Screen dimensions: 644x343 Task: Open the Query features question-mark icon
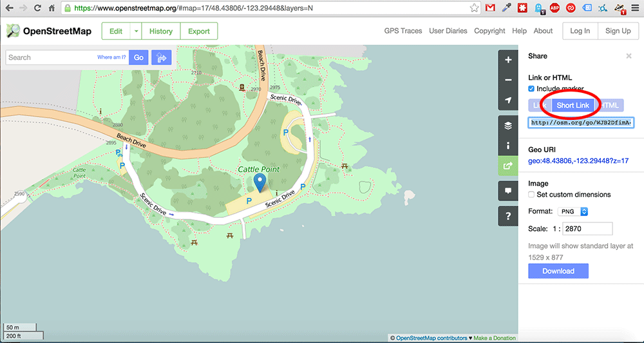pyautogui.click(x=508, y=216)
